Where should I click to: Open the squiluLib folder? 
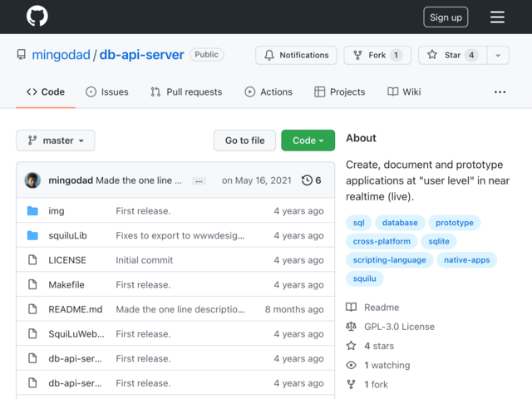click(67, 235)
